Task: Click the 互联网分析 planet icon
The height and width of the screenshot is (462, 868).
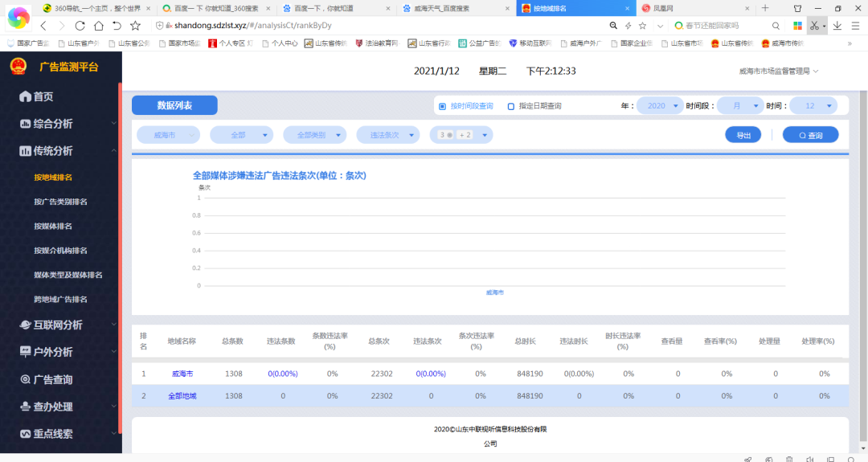Action: (x=25, y=325)
